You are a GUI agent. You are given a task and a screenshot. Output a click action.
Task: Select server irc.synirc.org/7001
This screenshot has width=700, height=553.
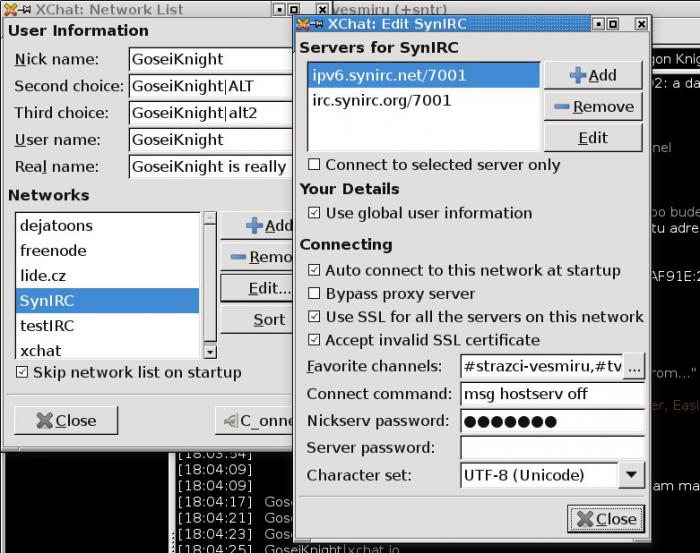point(423,100)
